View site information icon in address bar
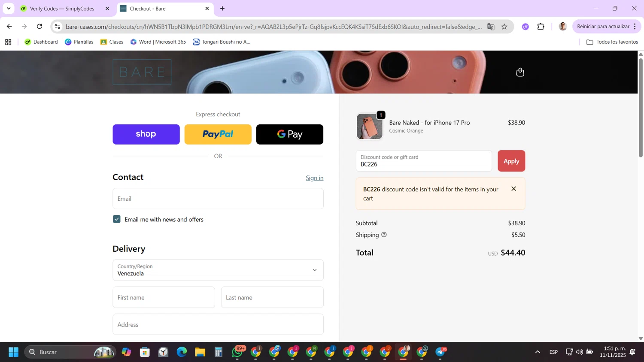 (x=57, y=27)
